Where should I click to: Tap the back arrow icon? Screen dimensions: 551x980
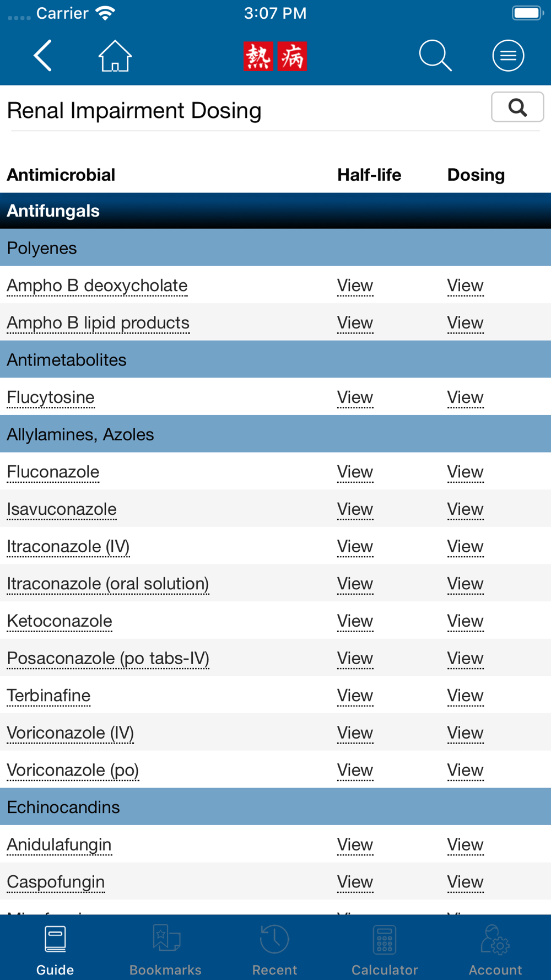pos(43,56)
